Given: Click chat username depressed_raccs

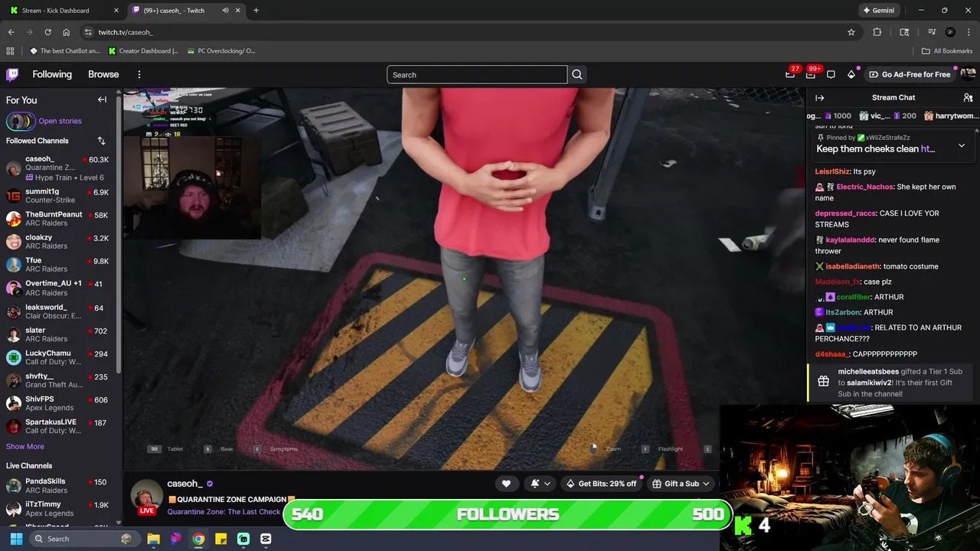Looking at the screenshot, I should coord(845,214).
